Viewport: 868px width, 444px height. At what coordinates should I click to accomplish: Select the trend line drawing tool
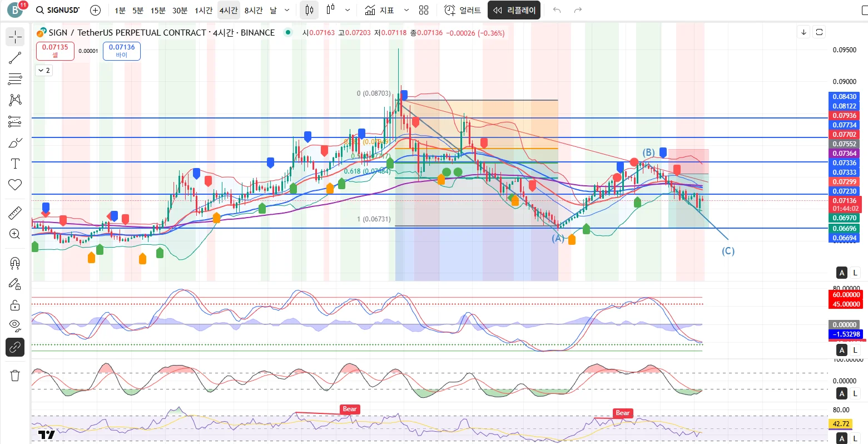15,57
